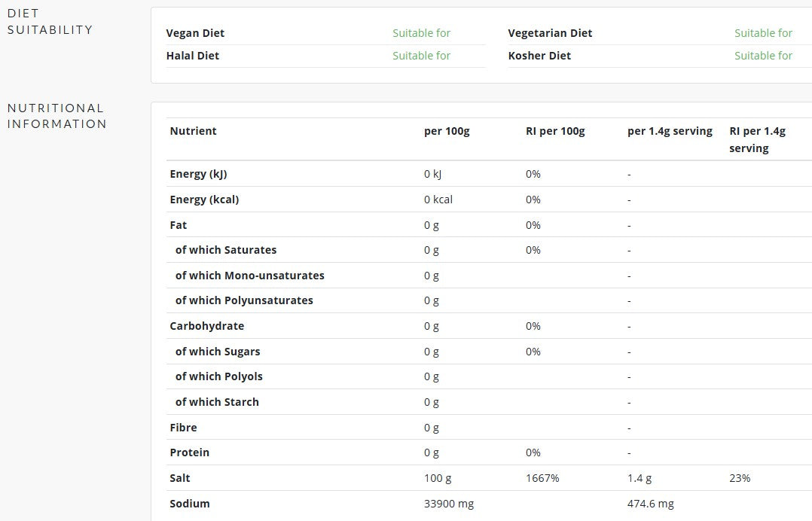
Task: Select the Carbohydrate row label
Action: 206,326
